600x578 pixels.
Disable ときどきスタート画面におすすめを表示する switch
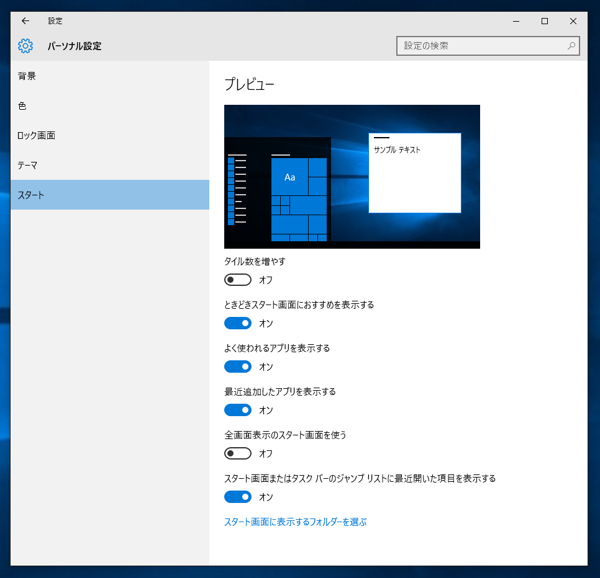[x=238, y=323]
